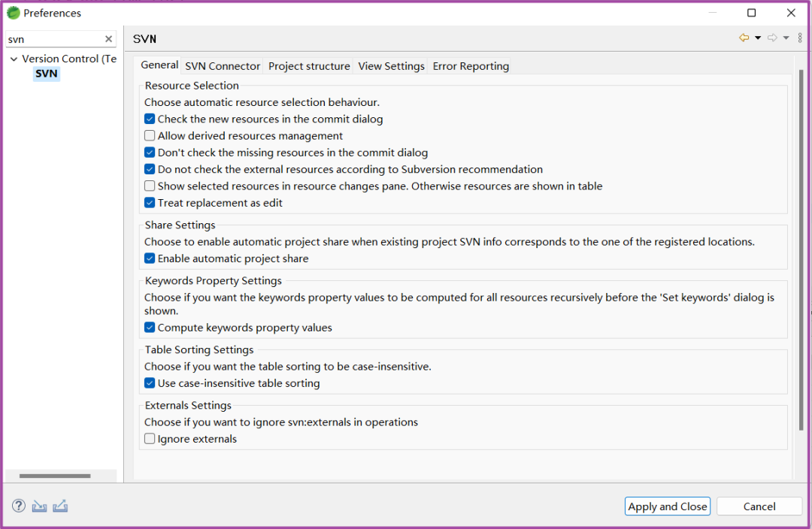The width and height of the screenshot is (812, 529).
Task: Clear the svn filter text
Action: 108,39
